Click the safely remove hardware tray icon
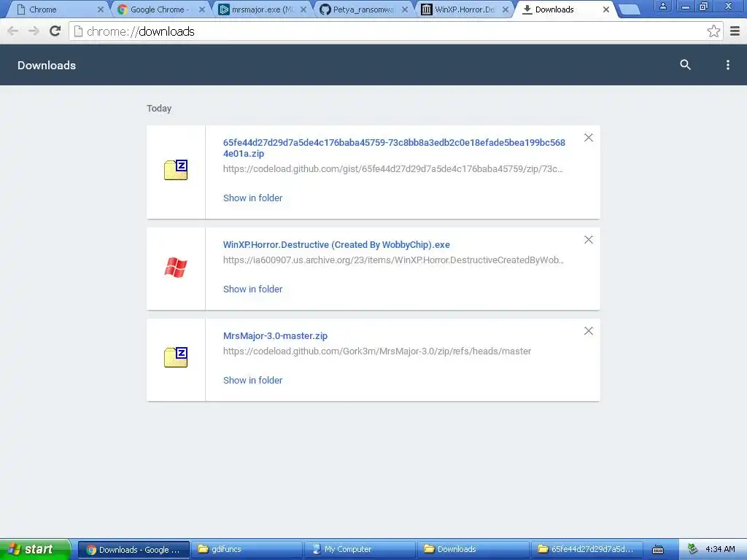The width and height of the screenshot is (747, 560). tap(692, 549)
